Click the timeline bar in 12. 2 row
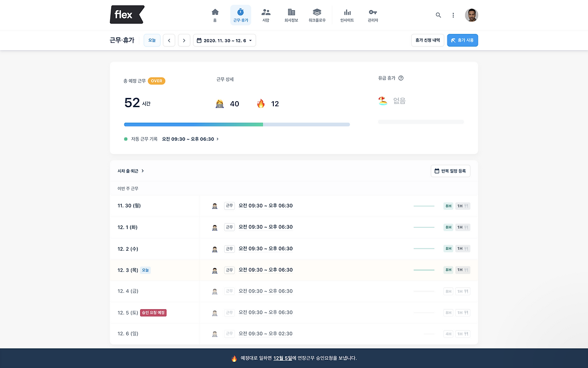This screenshot has height=368, width=588. tap(424, 249)
